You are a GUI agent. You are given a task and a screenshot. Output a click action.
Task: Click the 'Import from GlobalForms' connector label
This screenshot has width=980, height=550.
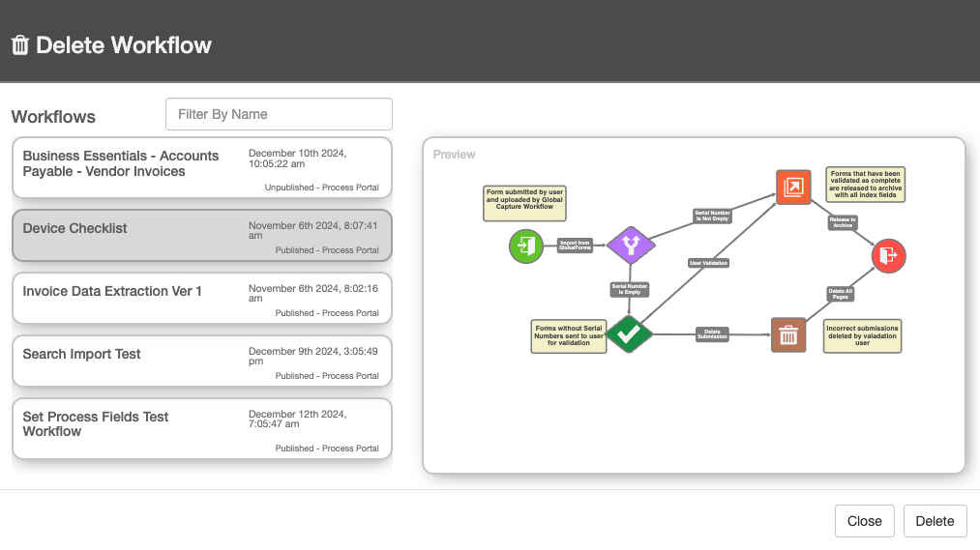click(x=574, y=246)
